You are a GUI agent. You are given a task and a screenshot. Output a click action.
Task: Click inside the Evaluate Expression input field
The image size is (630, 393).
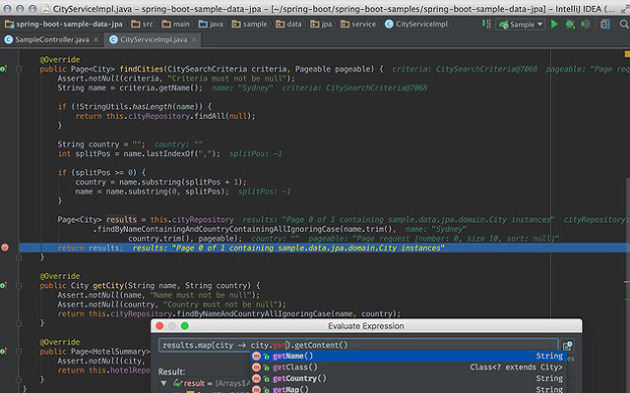(358, 345)
